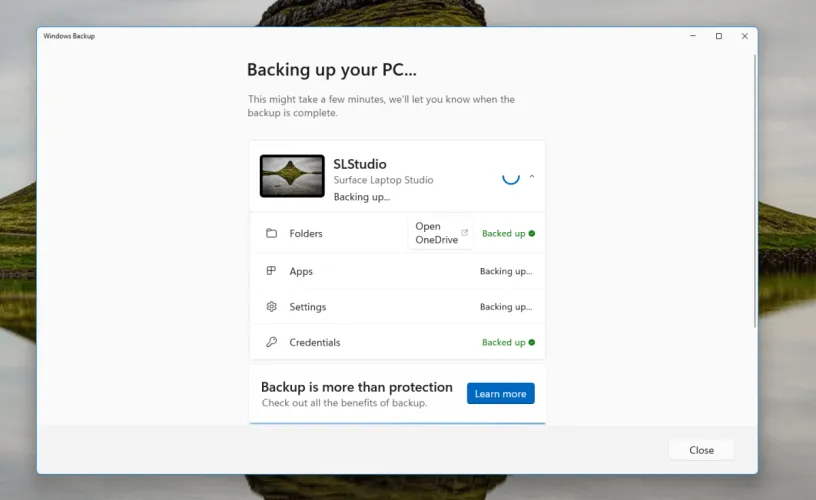Click the Apps grid icon

[271, 271]
